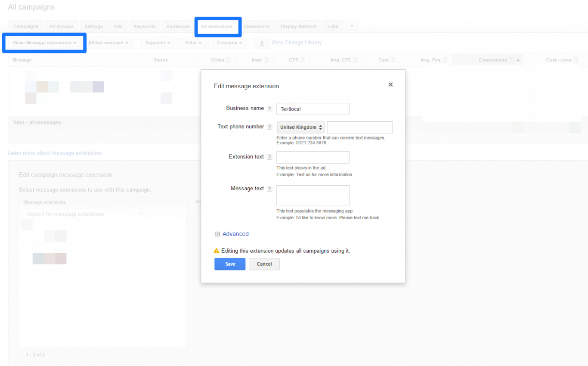
Task: Open the Campaigns tab
Action: tap(25, 26)
